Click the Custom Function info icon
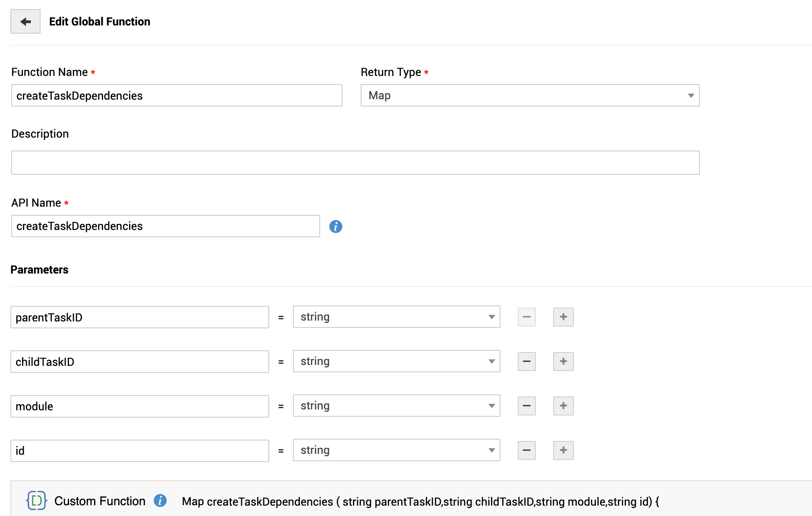 160,500
